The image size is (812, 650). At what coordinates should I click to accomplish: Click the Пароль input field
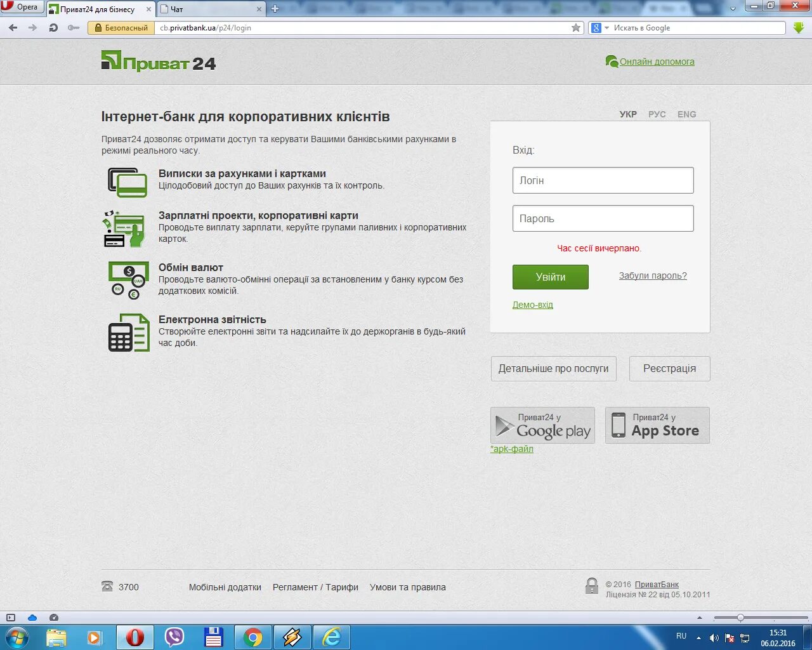pyautogui.click(x=603, y=218)
